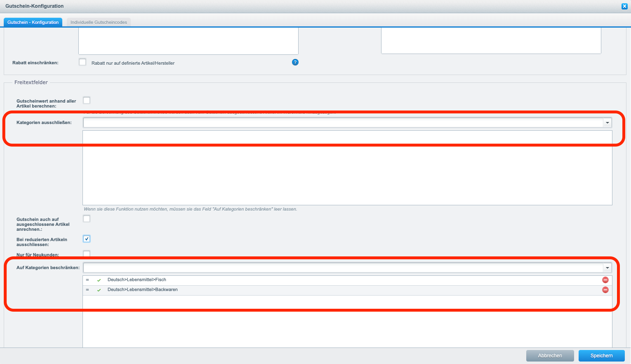Remove the Deutsch>Lebensmittel>Fisch category entry
This screenshot has width=631, height=364.
coord(605,280)
